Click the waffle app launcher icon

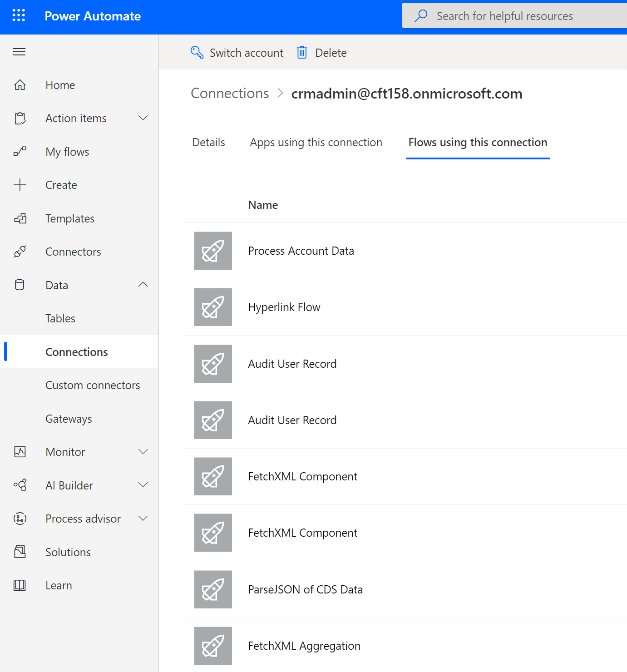pyautogui.click(x=19, y=15)
